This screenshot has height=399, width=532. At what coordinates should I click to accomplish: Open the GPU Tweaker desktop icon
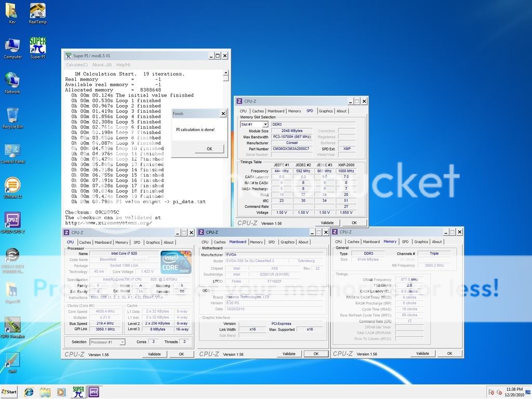point(12,325)
